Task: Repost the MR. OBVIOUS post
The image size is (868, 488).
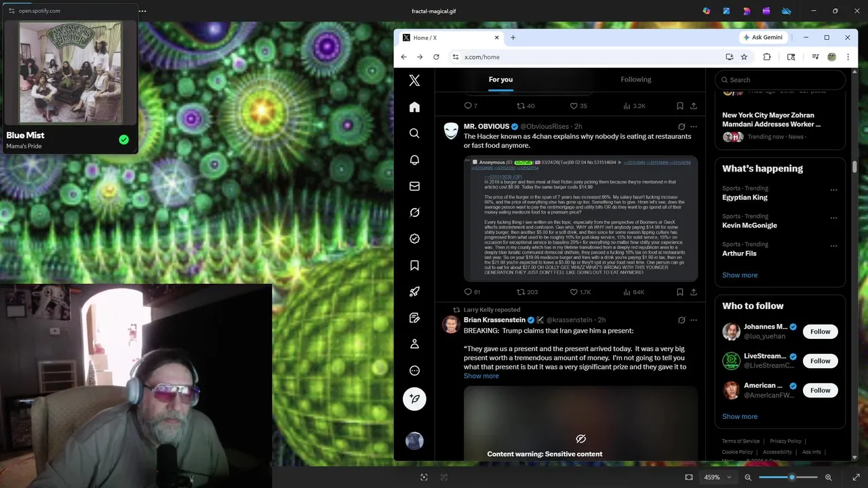Action: [x=527, y=292]
